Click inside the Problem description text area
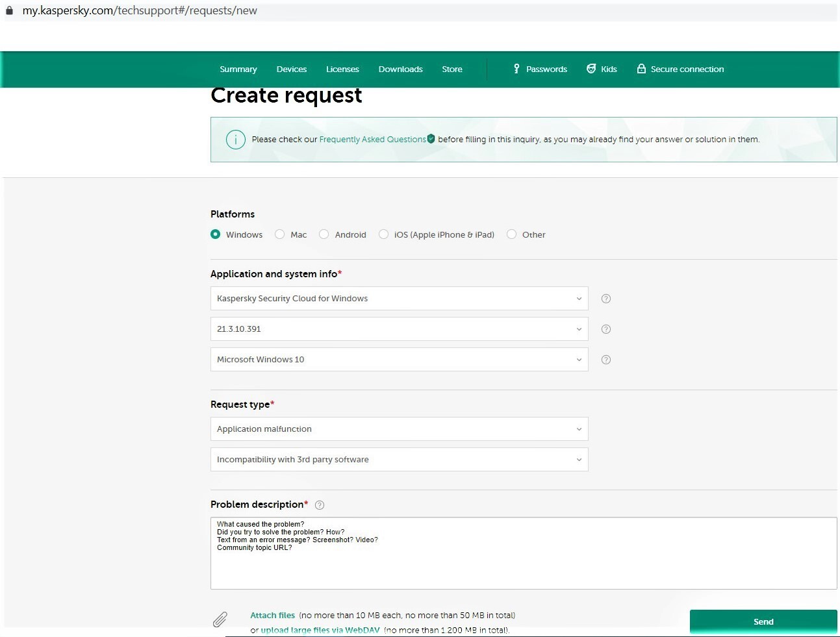840x637 pixels. pos(524,553)
